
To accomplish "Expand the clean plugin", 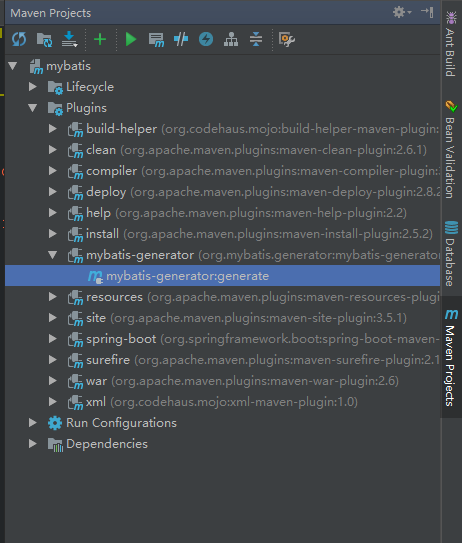I will [53, 150].
